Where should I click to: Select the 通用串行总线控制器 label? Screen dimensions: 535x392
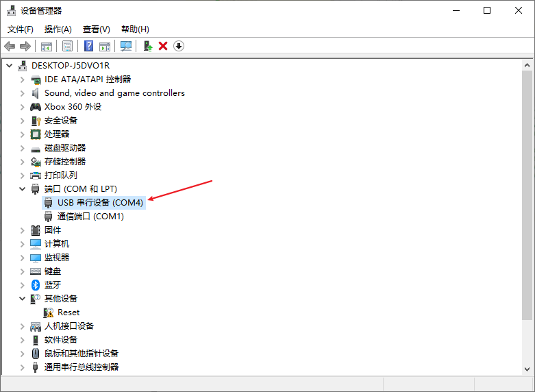pyautogui.click(x=82, y=367)
